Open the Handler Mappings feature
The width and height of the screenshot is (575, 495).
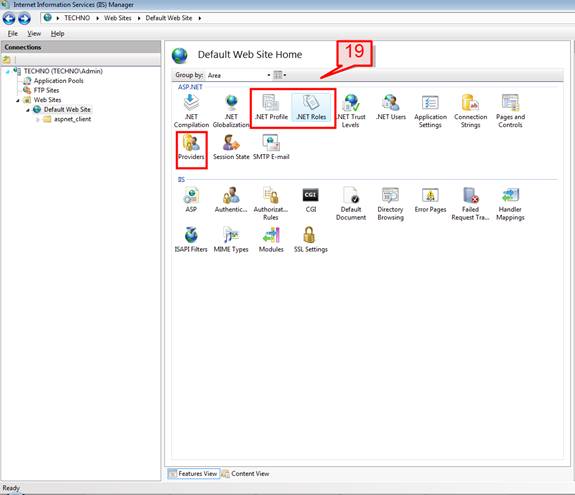[510, 204]
